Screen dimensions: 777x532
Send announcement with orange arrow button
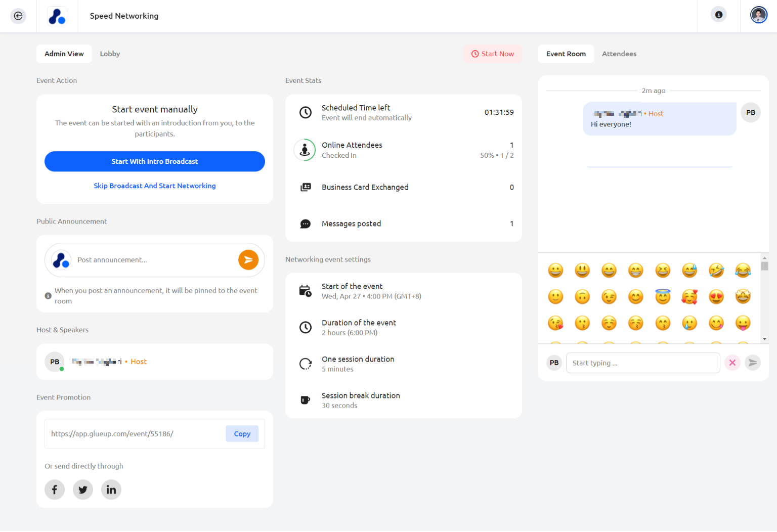[248, 260]
